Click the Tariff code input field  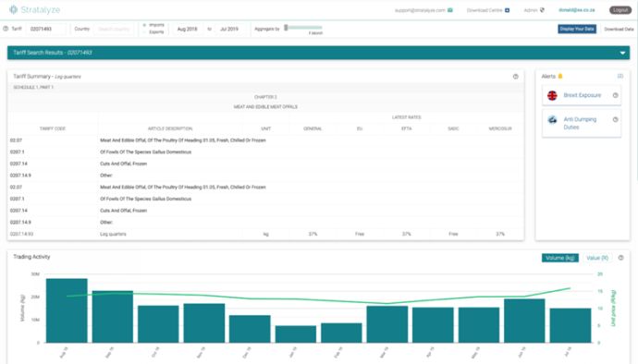click(46, 30)
